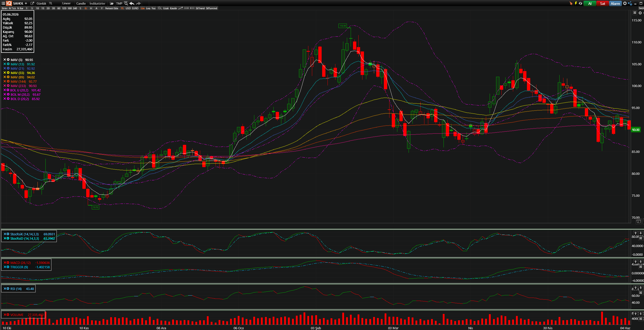Image resolution: width=644 pixels, height=330 pixels.
Task: Move the MACD pane up
Action: coord(636,262)
